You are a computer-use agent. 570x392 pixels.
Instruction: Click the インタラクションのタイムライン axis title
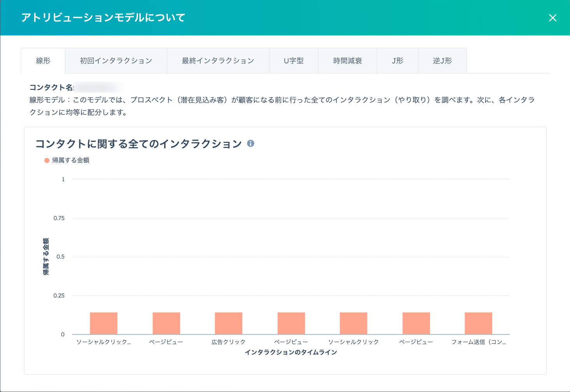click(x=291, y=352)
